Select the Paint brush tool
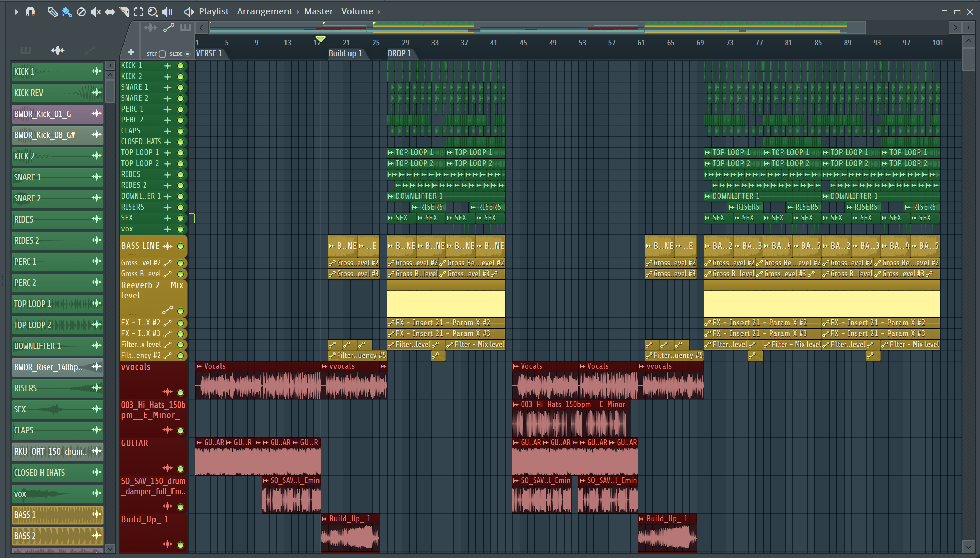Screen dimensions: 980x558 point(67,12)
